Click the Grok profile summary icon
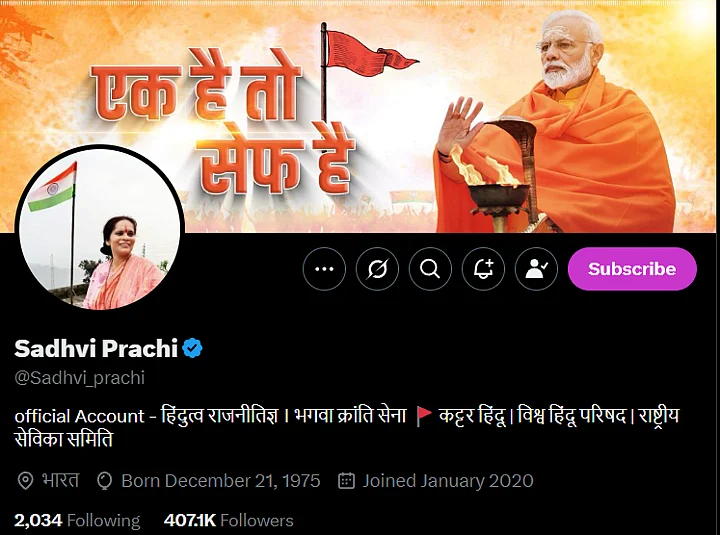 pos(377,269)
